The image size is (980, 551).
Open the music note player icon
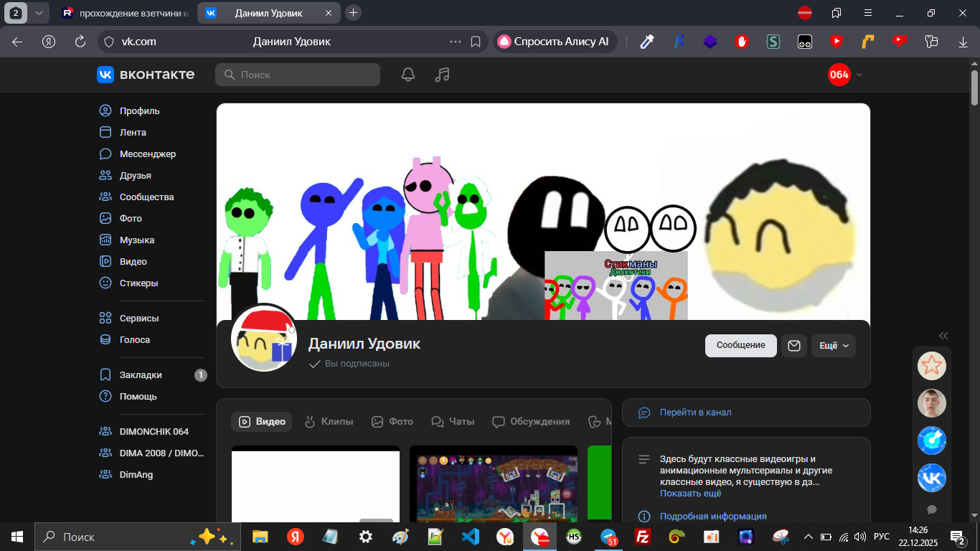[x=443, y=75]
